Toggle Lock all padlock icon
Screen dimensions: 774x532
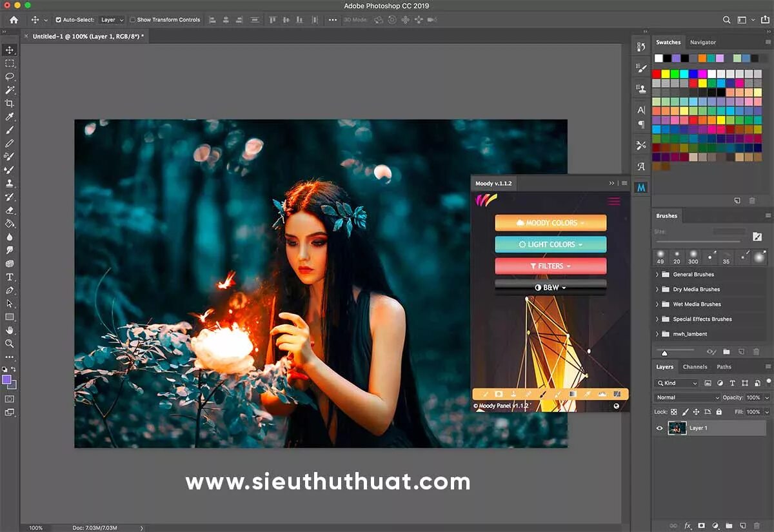coord(719,411)
